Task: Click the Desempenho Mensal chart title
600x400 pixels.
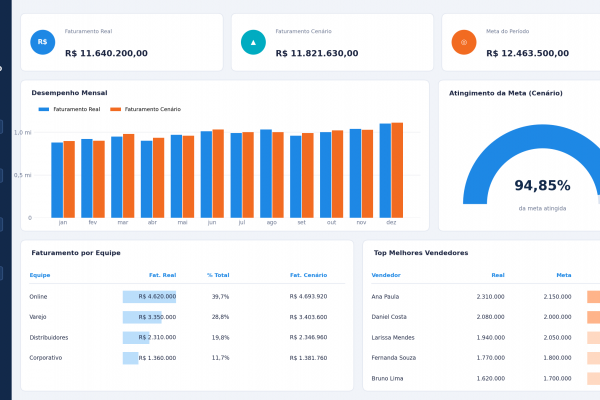Action: (x=69, y=93)
